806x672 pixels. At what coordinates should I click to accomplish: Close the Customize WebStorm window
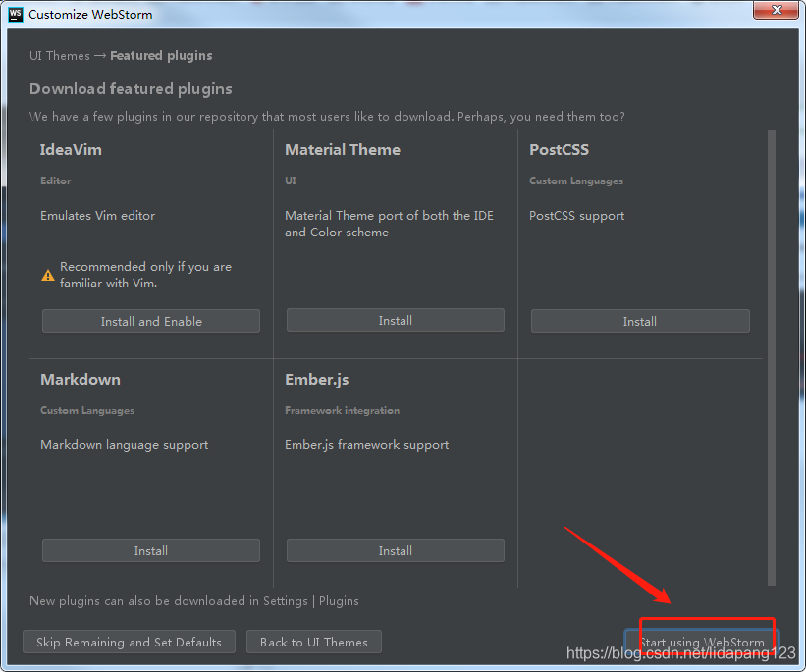coord(777,10)
